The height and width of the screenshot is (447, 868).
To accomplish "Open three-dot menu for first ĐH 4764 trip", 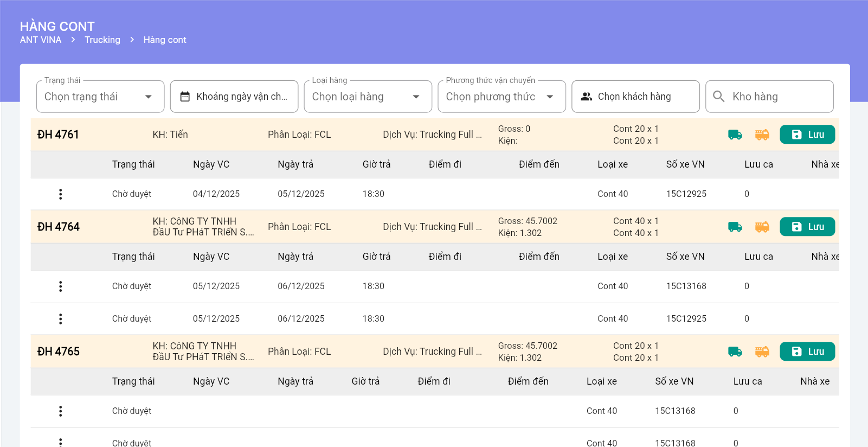I will (60, 286).
